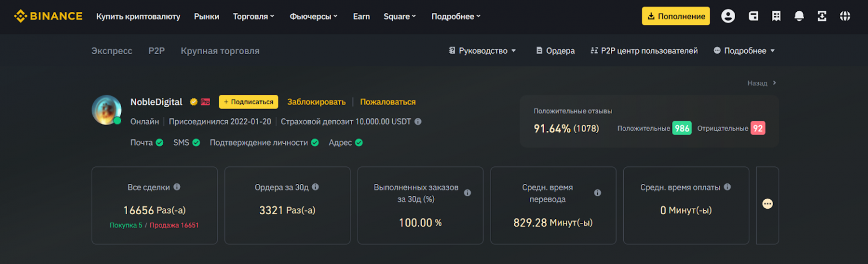The height and width of the screenshot is (264, 868).
Task: Open the Руководство dropdown
Action: pos(483,51)
